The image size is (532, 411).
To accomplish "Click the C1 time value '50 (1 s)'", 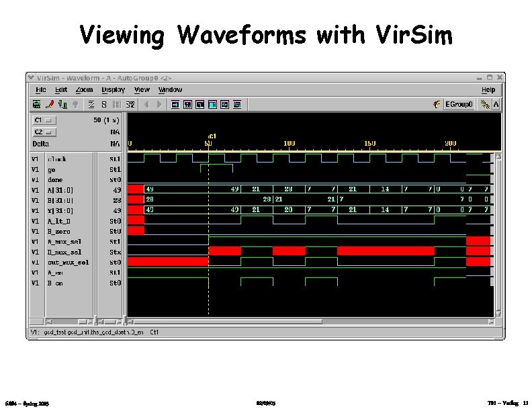I will [107, 120].
